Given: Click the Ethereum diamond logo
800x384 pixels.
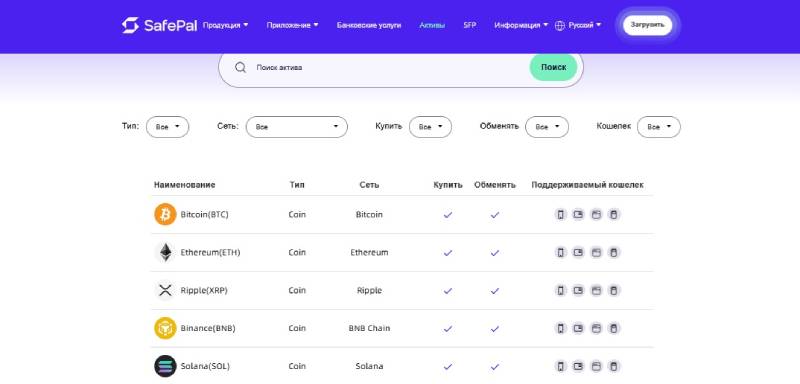Looking at the screenshot, I should coord(165,252).
